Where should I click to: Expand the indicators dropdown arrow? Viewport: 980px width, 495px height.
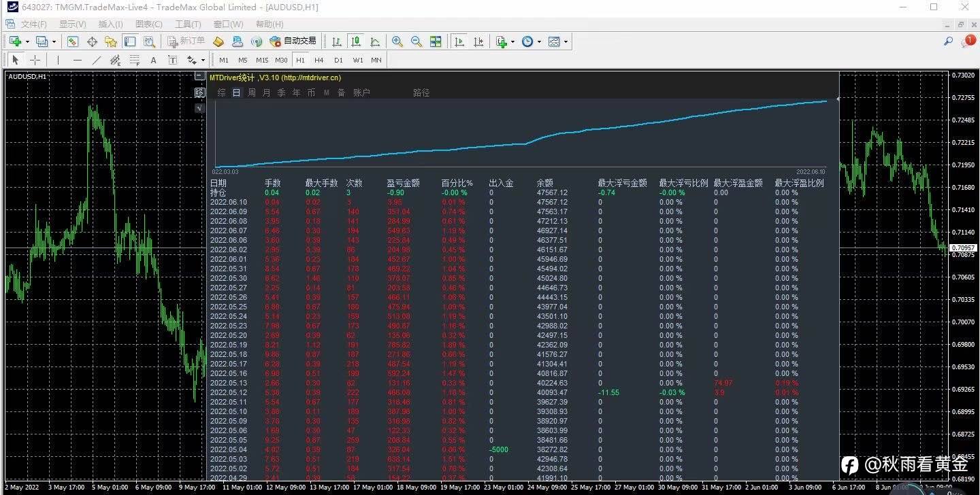tap(512, 41)
